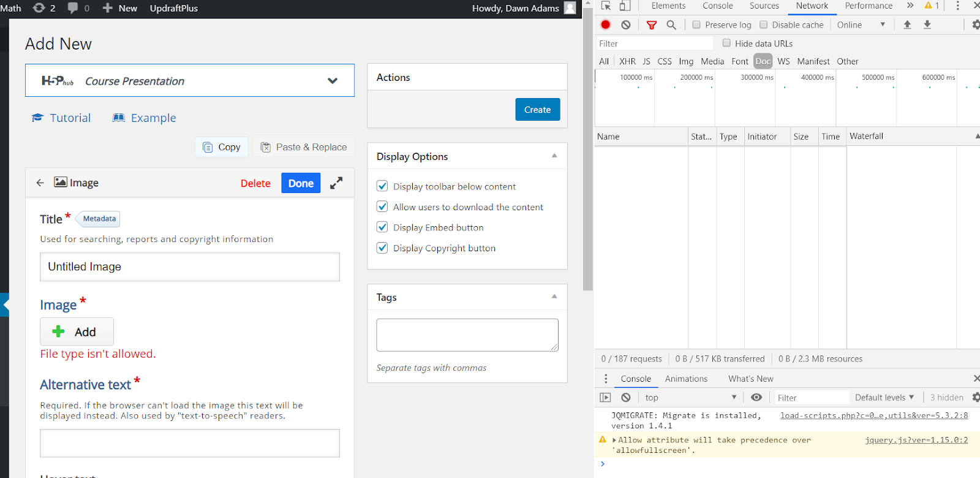
Task: Go back using the left arrow beside Image
Action: point(40,183)
